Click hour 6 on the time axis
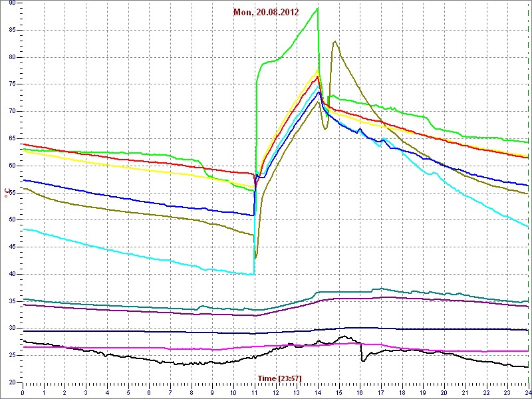 149,393
